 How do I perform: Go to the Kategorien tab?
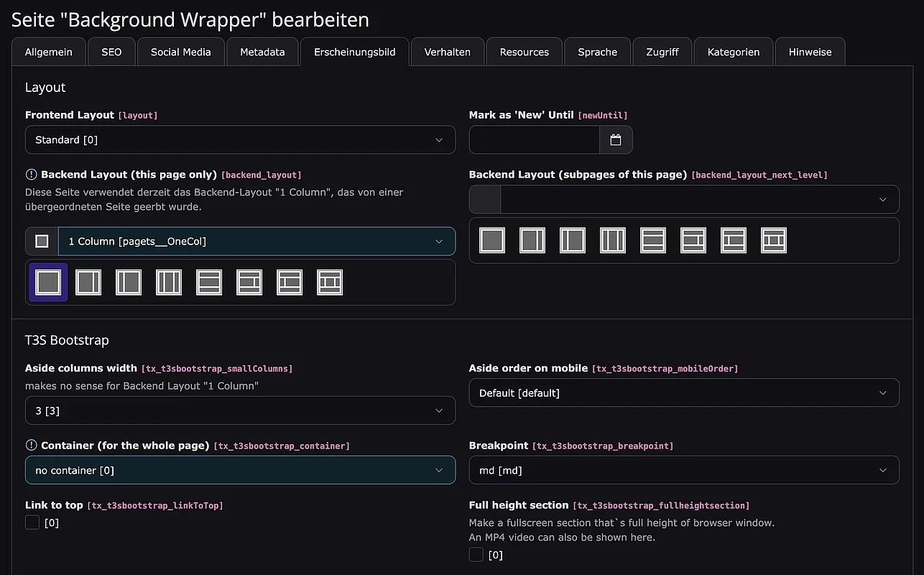(x=733, y=52)
